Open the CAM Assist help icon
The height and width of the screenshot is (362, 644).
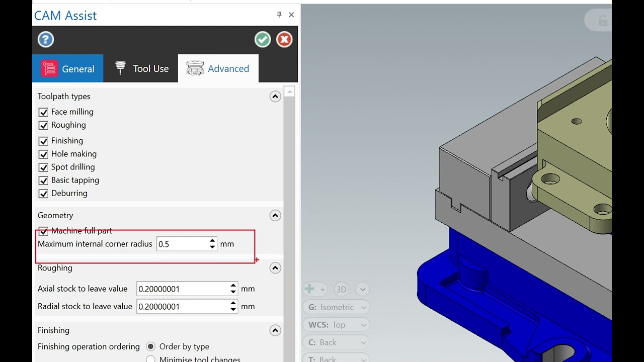pyautogui.click(x=46, y=40)
